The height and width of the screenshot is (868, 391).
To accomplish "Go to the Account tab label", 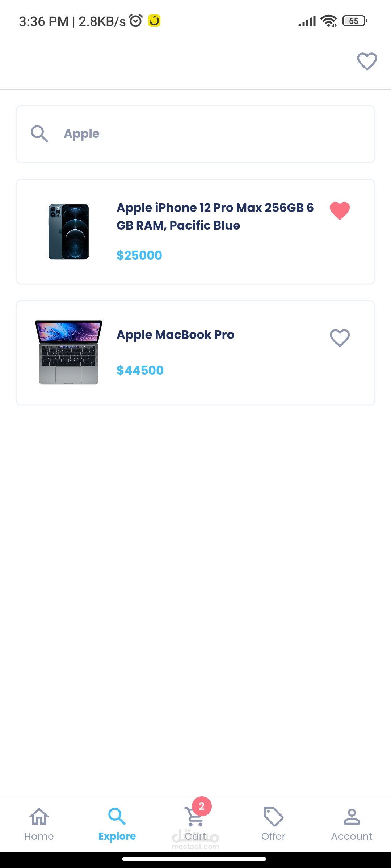I will (x=352, y=837).
